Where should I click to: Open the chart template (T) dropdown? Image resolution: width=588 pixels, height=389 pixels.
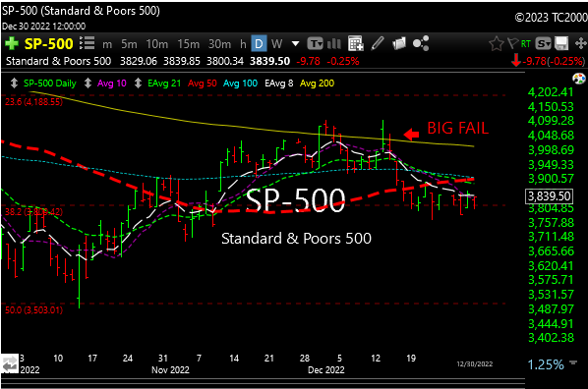pyautogui.click(x=315, y=44)
